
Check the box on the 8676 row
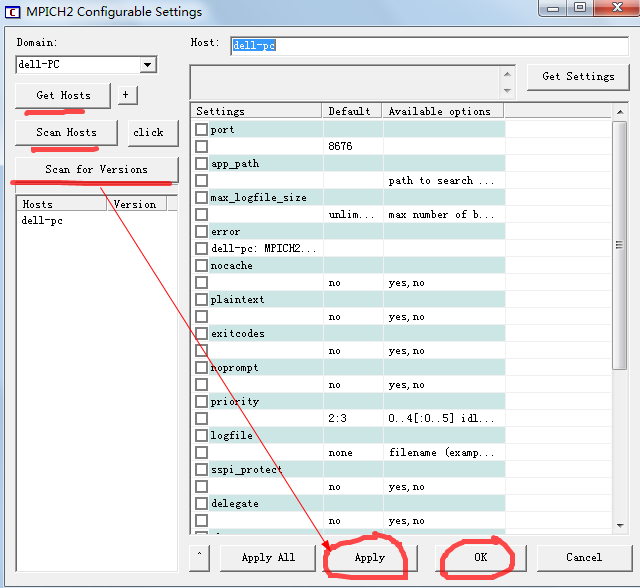point(201,146)
